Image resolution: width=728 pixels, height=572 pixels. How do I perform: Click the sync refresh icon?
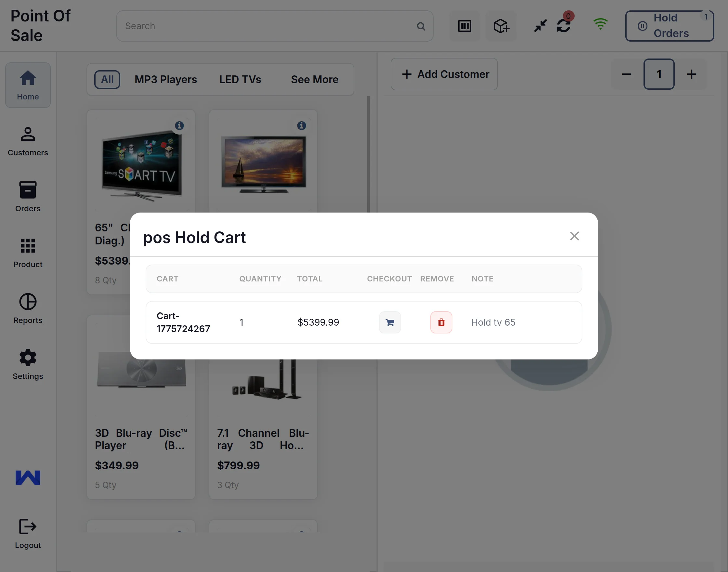click(x=564, y=25)
